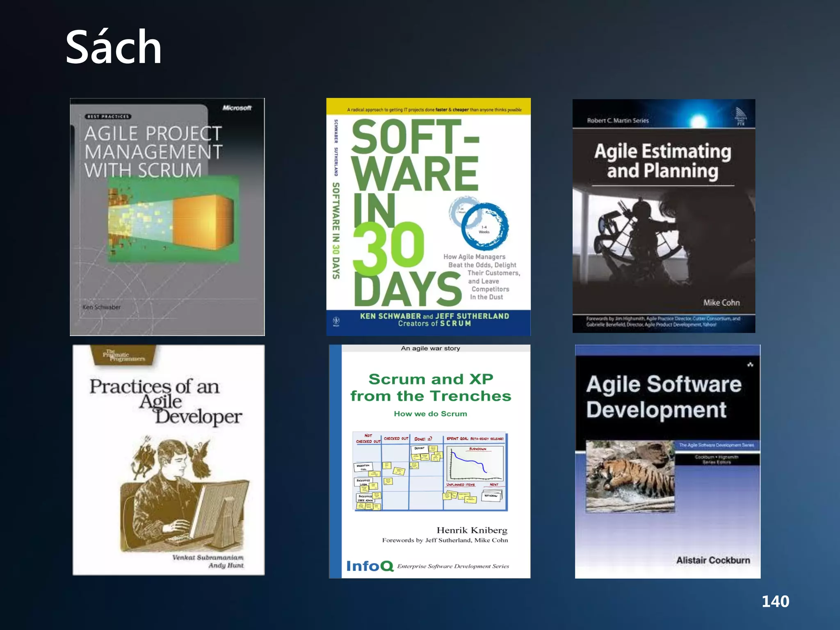Image resolution: width=840 pixels, height=630 pixels.
Task: Click the tiger photo on the Cockburn book
Action: (x=630, y=476)
